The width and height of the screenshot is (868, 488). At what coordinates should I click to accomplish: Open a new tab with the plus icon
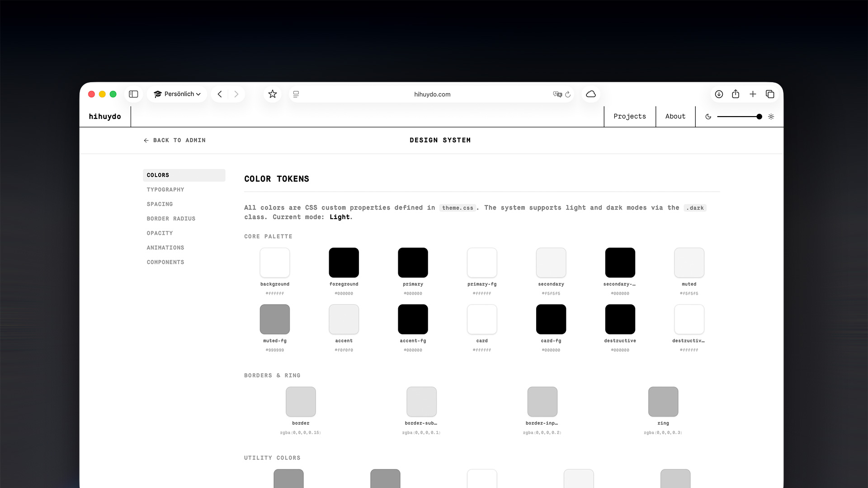tap(753, 94)
